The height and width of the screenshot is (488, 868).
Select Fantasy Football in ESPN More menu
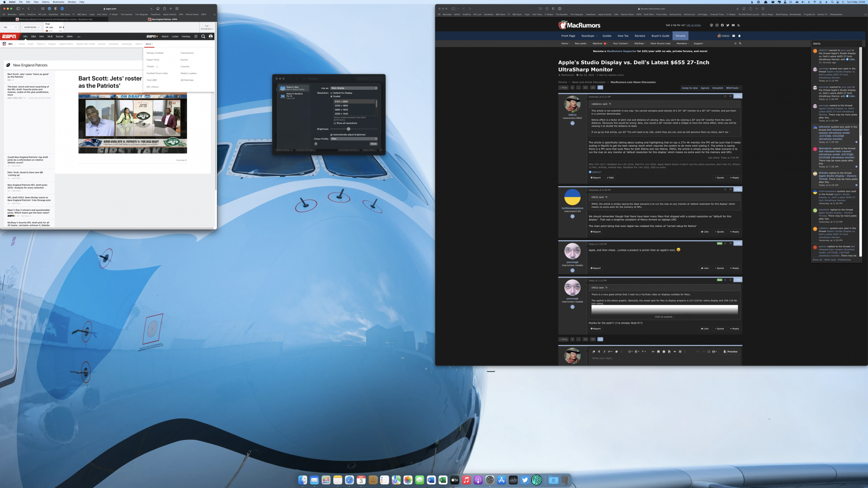[x=155, y=53]
